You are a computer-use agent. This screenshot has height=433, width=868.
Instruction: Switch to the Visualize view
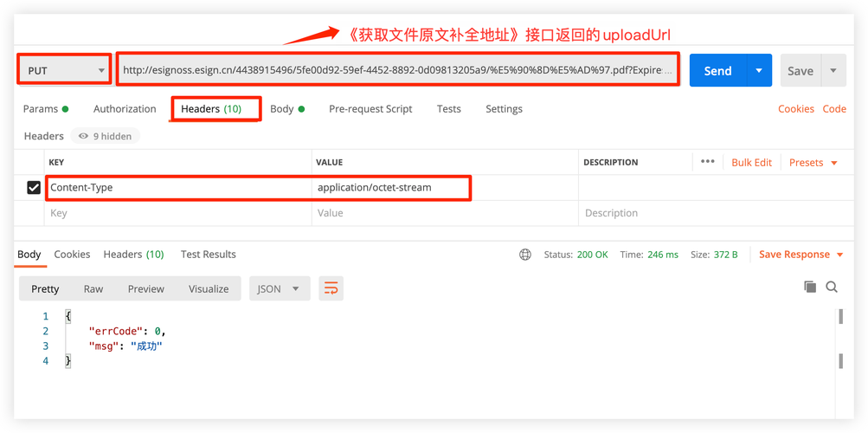[209, 289]
